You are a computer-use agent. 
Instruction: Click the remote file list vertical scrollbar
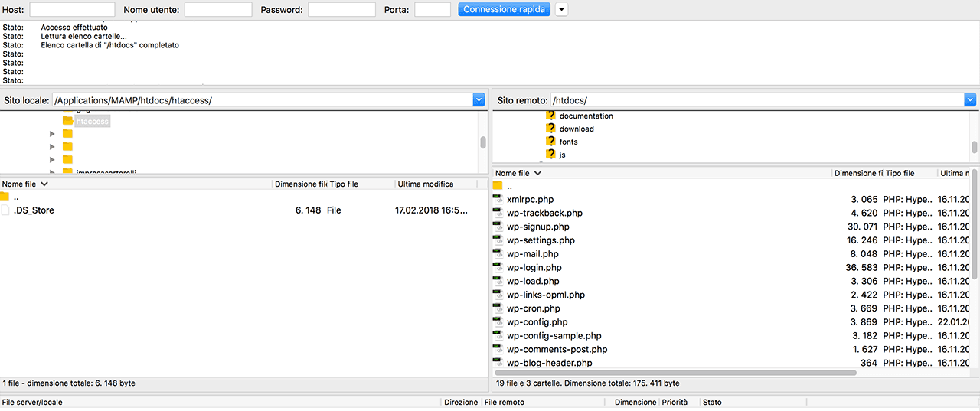tap(975, 224)
